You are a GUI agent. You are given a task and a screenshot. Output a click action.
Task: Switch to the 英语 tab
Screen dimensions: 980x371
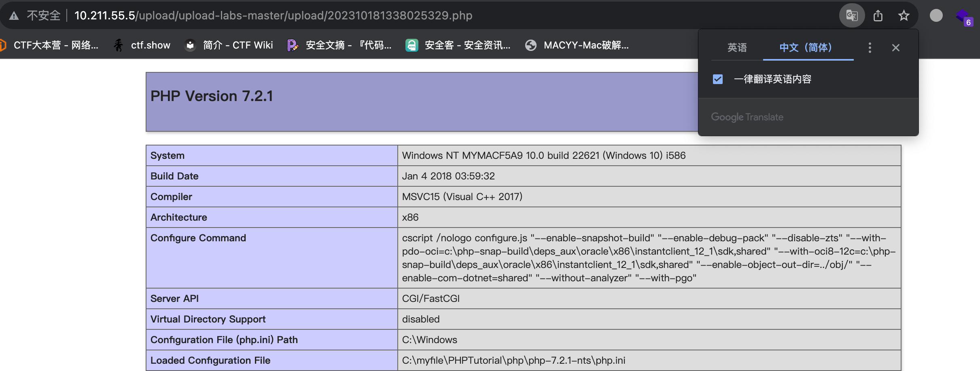click(737, 48)
